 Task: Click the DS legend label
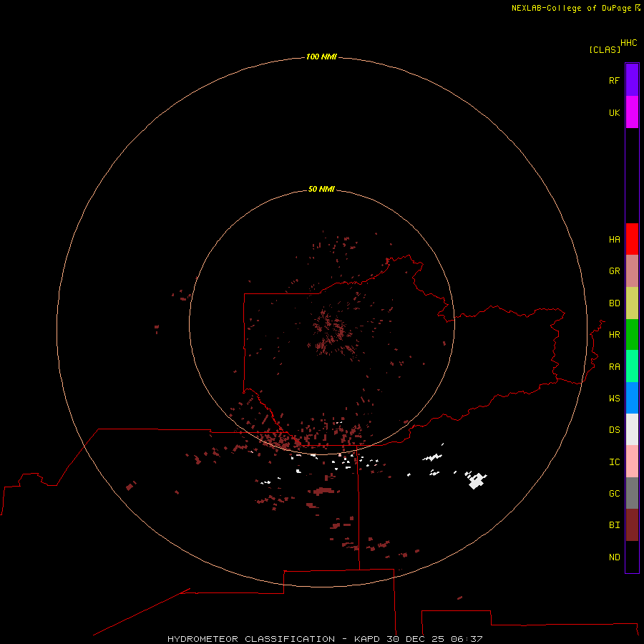[x=614, y=430]
